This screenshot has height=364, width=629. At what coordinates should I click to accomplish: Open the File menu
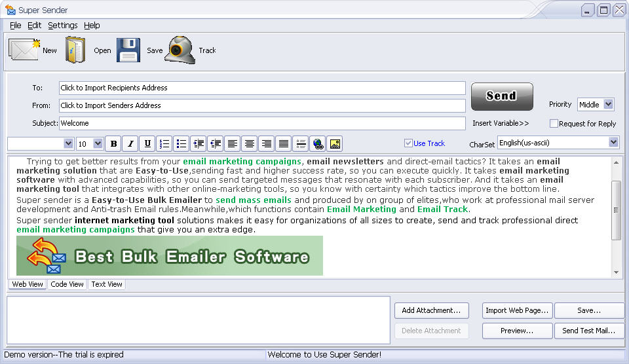[x=15, y=26]
